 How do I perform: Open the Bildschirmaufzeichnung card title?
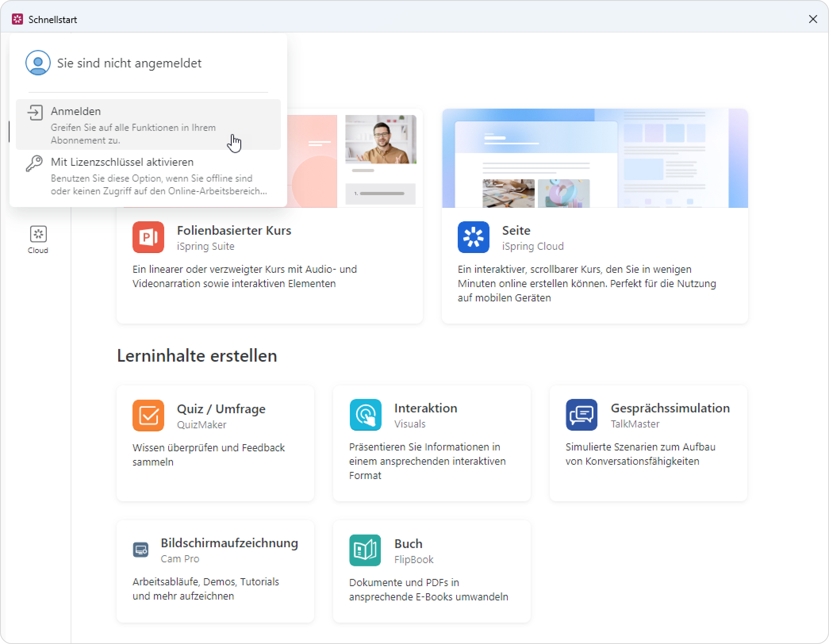point(229,543)
